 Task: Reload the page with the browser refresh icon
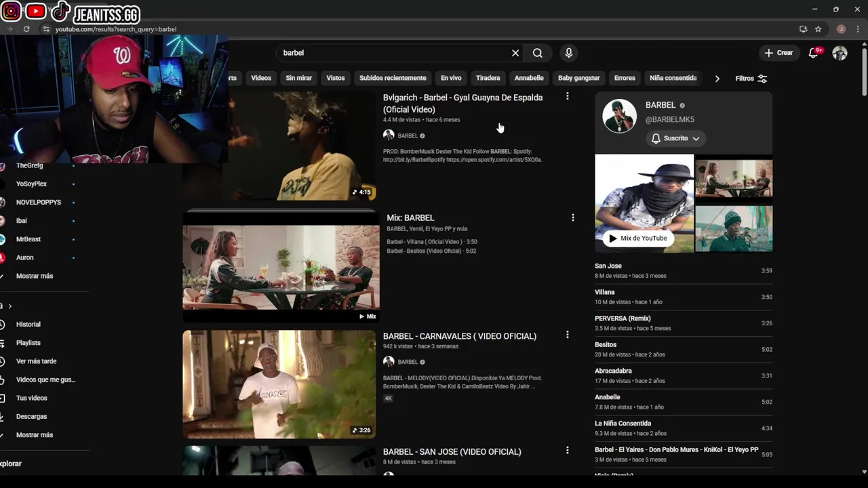click(x=26, y=29)
